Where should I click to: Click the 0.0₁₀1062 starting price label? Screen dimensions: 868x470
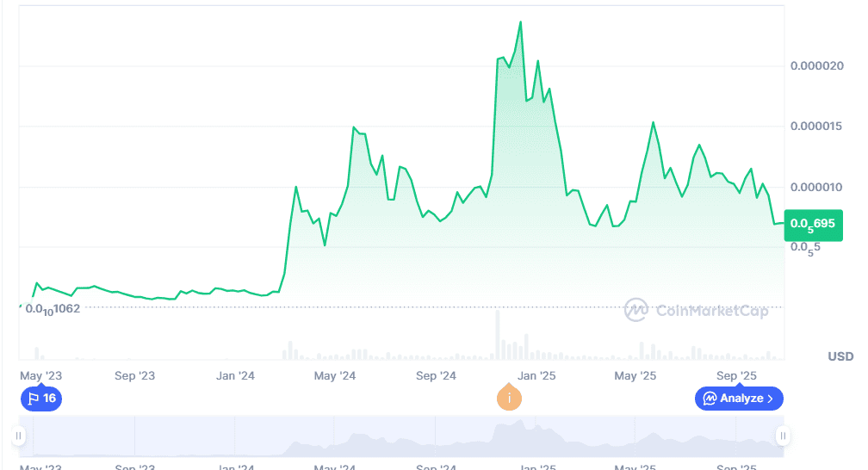tap(53, 308)
